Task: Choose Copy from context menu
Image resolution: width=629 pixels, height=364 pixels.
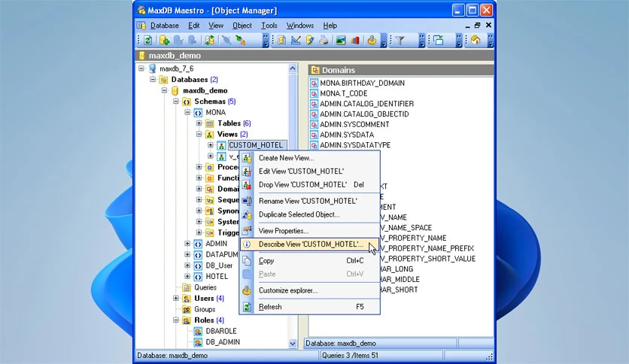Action: 310,260
